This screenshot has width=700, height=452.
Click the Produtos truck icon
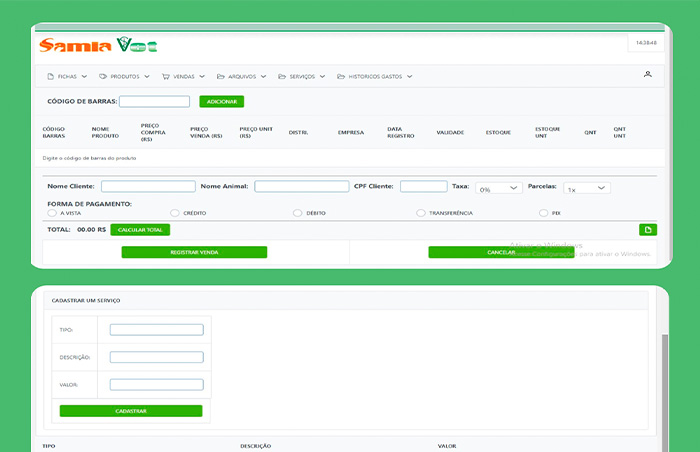tap(103, 76)
